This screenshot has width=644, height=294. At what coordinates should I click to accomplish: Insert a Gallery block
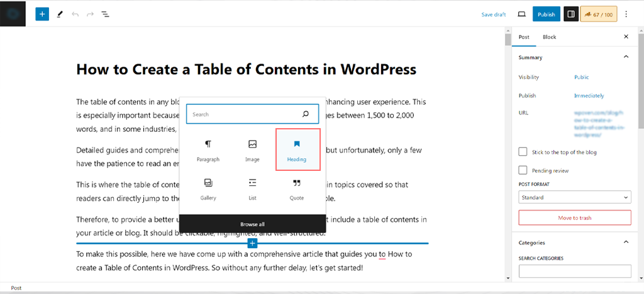pos(208,189)
